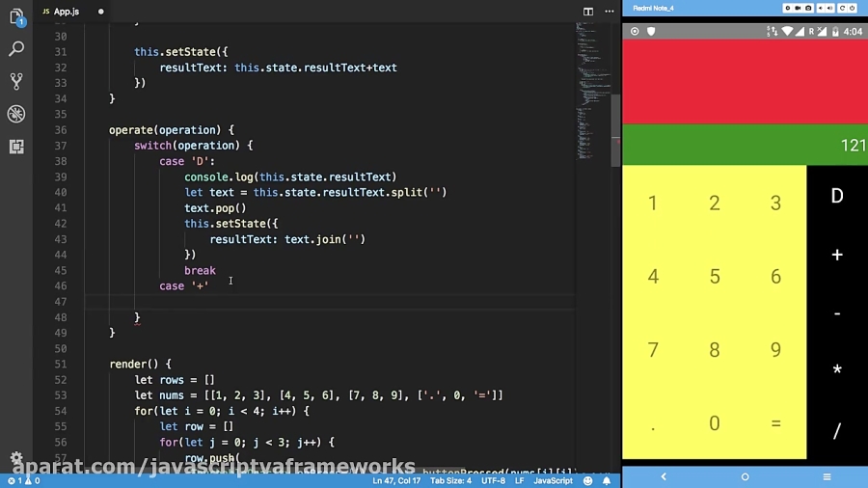This screenshot has height=488, width=868.
Task: Tap the D delete key on calculator
Action: [x=837, y=196]
